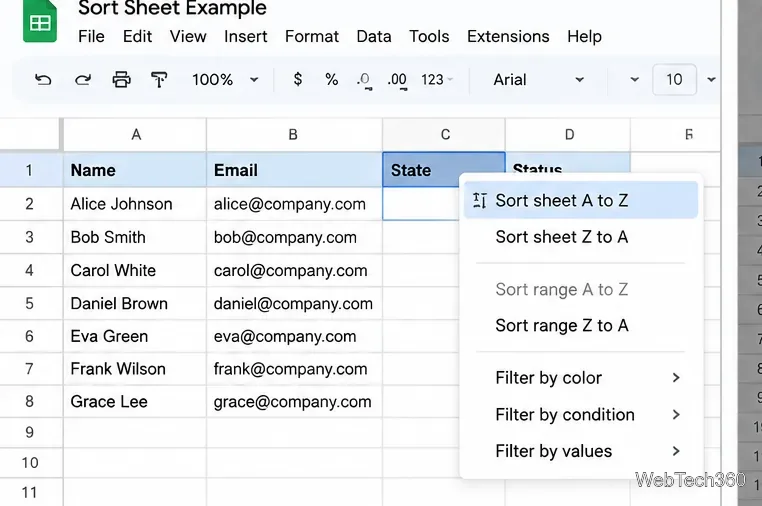This screenshot has width=762, height=506.
Task: Click the Email header cell
Action: coord(294,170)
